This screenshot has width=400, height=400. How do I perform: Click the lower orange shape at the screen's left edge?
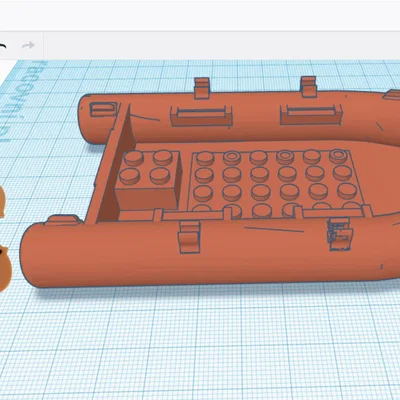pos(5,268)
